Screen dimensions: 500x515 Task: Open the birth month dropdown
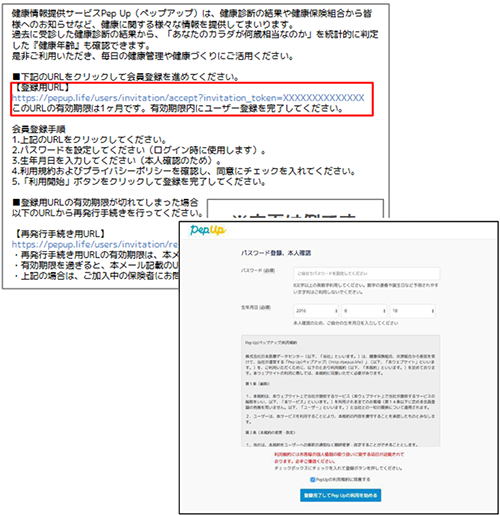tap(364, 311)
